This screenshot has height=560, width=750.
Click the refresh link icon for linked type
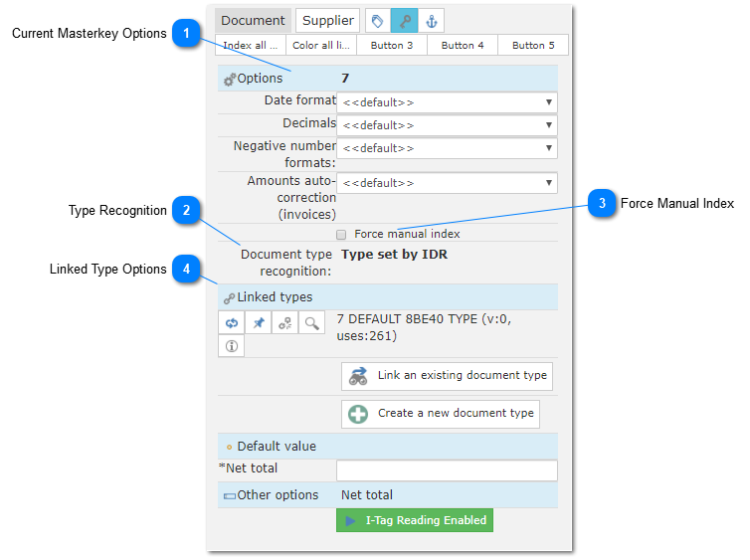tap(232, 323)
